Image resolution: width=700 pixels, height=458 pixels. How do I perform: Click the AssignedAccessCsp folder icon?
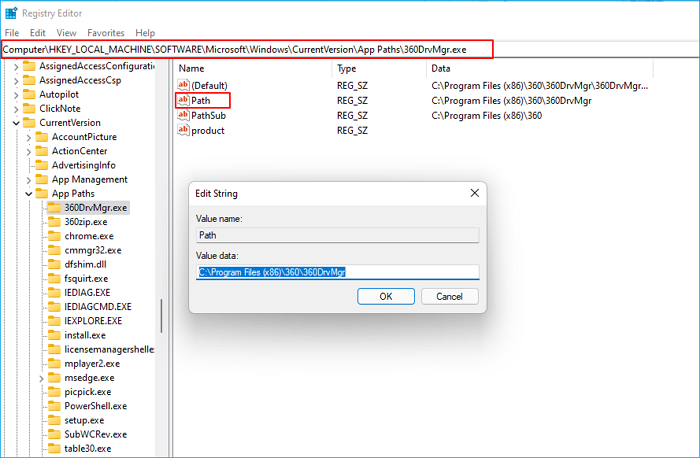[29, 80]
